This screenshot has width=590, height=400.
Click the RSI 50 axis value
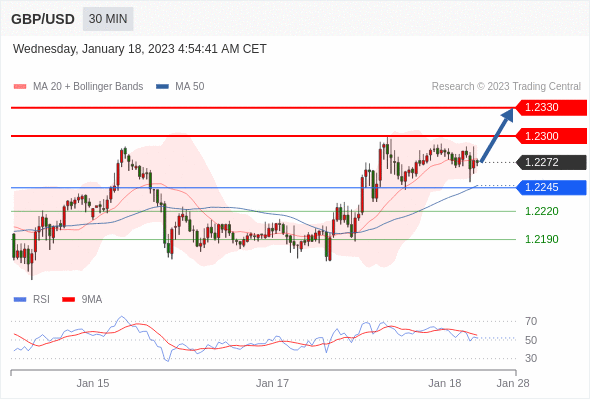click(531, 340)
